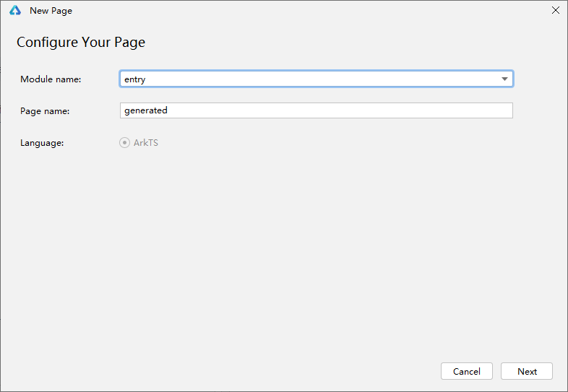Screen dimensions: 568x392
Task: Click the 'Page name:' label
Action: click(x=45, y=111)
